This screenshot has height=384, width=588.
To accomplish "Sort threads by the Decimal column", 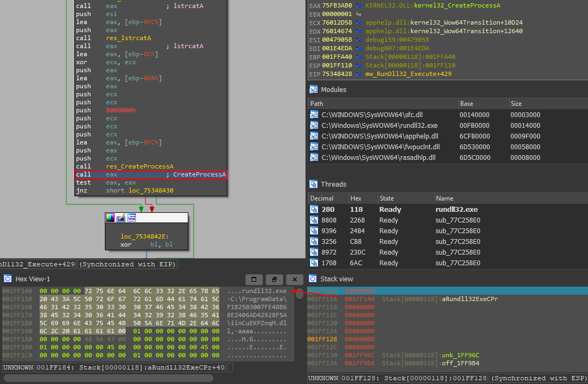I will point(328,198).
